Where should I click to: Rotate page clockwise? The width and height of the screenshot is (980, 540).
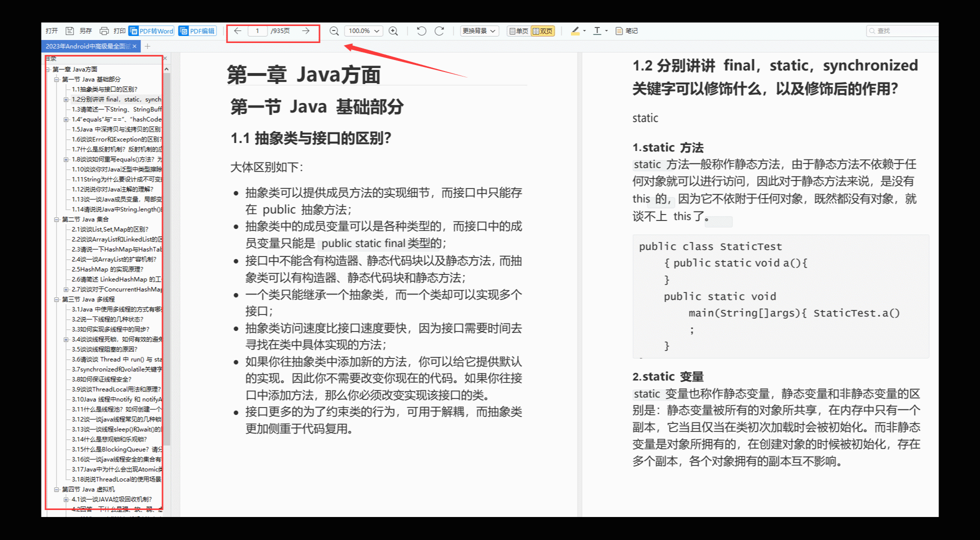point(439,31)
